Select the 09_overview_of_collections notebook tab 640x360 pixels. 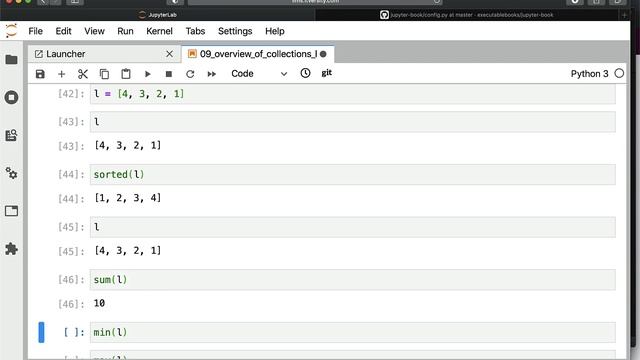[x=258, y=54]
